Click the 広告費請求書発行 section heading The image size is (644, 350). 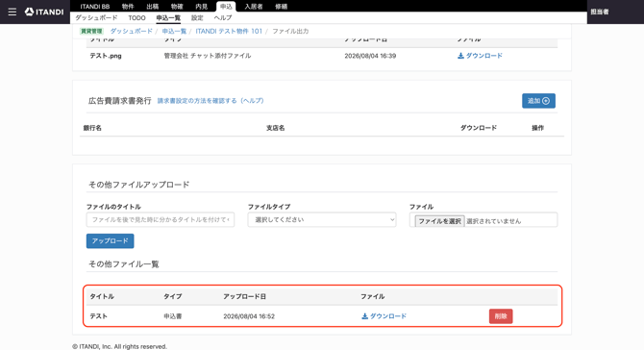(119, 101)
